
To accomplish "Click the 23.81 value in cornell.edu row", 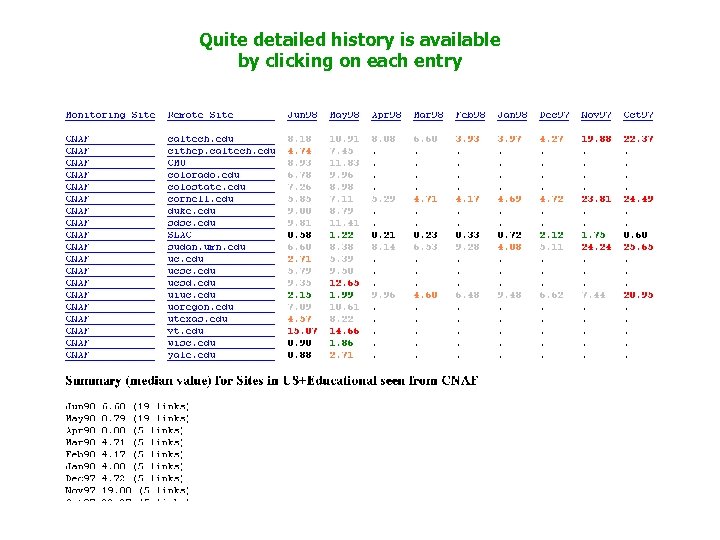I will [596, 199].
